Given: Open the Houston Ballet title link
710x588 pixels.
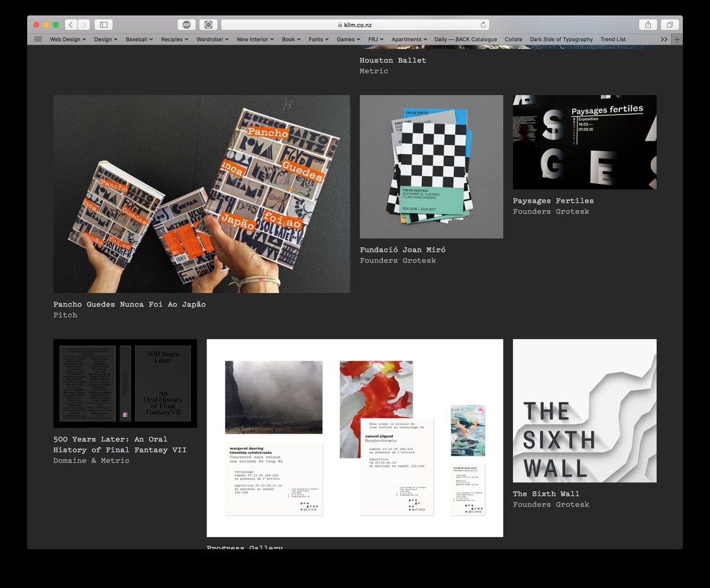Looking at the screenshot, I should click(x=393, y=60).
